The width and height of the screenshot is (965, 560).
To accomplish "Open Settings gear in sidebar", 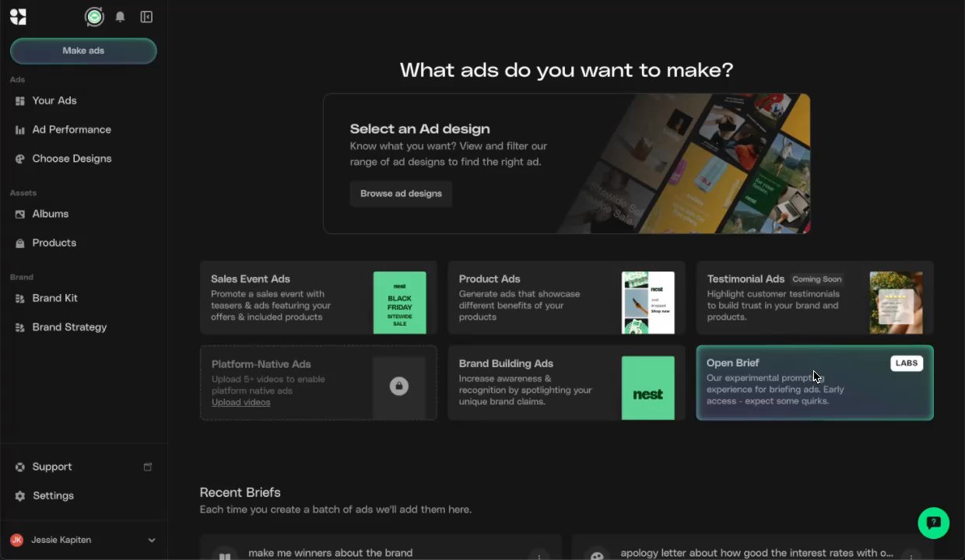I will click(20, 496).
